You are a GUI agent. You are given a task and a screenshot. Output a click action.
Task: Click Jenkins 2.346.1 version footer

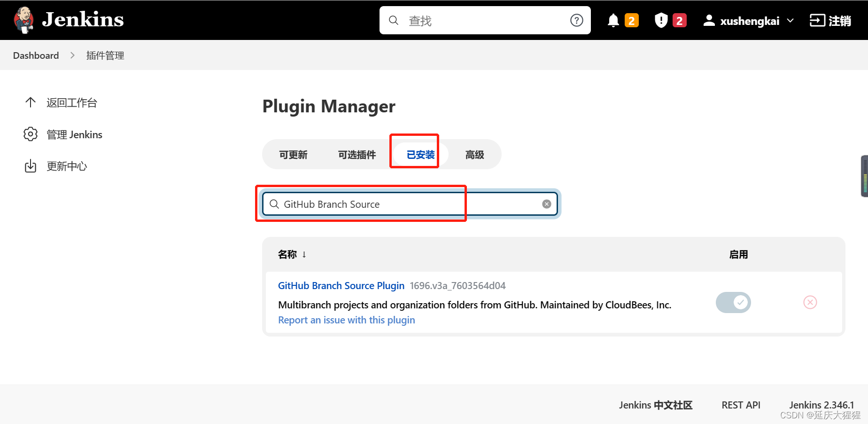[821, 405]
